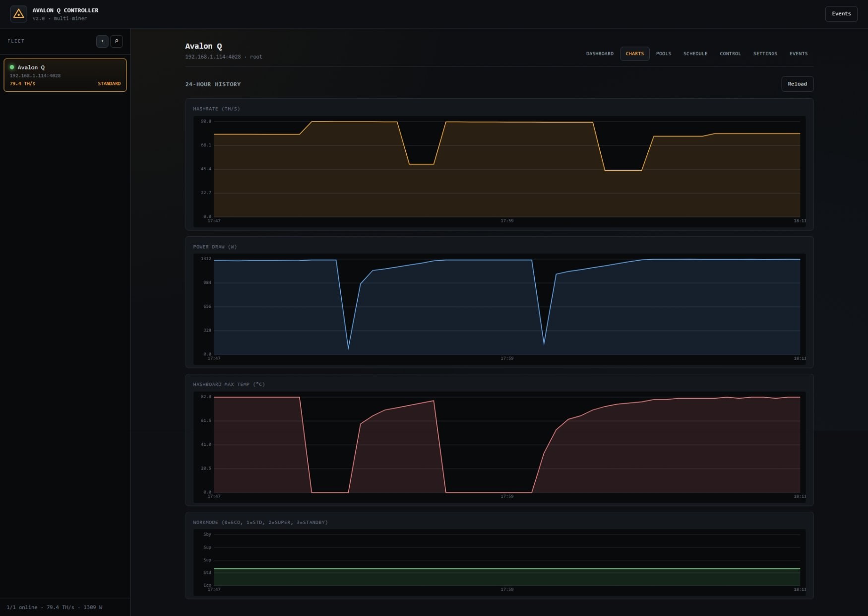Screen dimensions: 868x616
Task: Click the "17:59" label under the Hashrate chart
Action: pos(507,221)
